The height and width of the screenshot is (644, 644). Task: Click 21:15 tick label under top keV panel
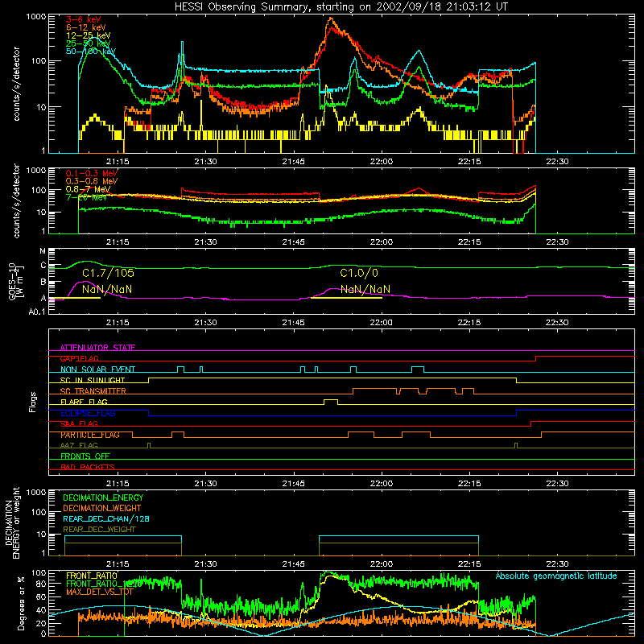(x=118, y=162)
